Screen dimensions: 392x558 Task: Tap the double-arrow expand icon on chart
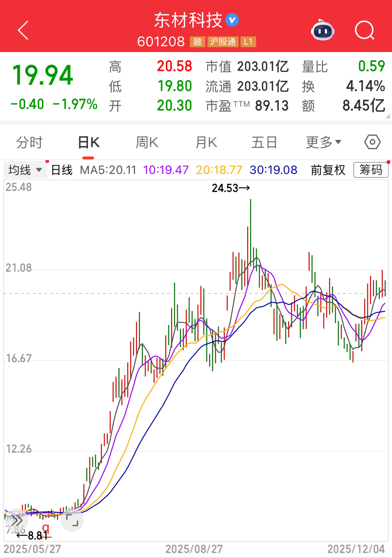pyautogui.click(x=16, y=520)
